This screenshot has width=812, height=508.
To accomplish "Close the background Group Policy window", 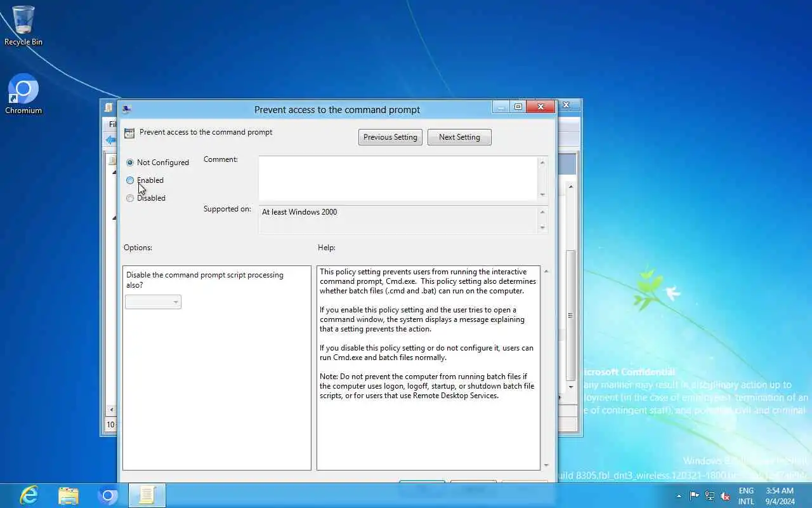I will tap(566, 105).
